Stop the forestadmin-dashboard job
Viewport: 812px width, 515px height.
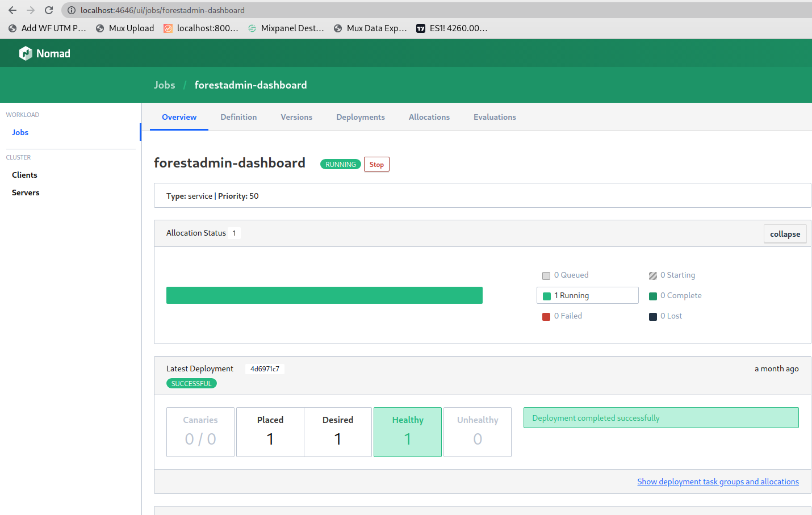tap(376, 165)
